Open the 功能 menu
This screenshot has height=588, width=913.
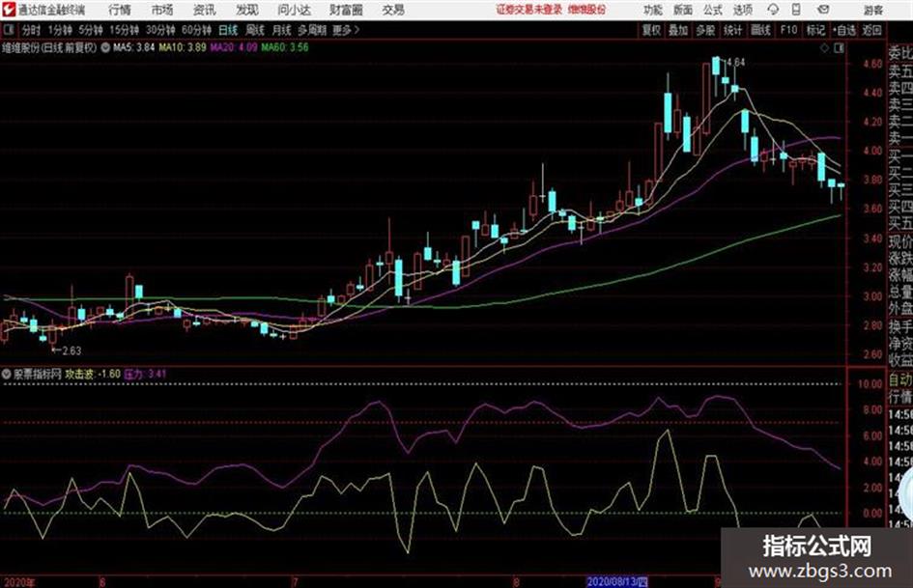(x=653, y=10)
